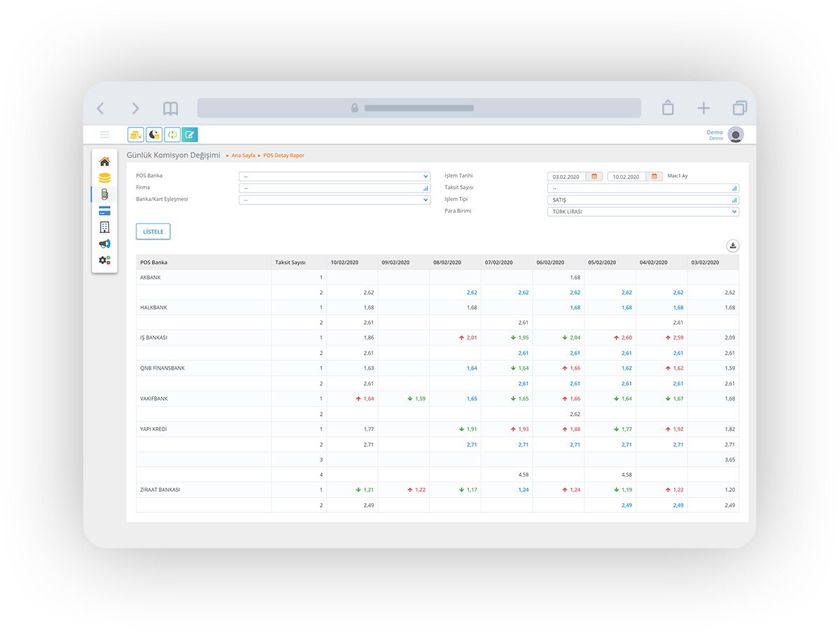Image resolution: width=840 pixels, height=632 pixels.
Task: Click the Taksit Sayısı column header
Action: (290, 262)
